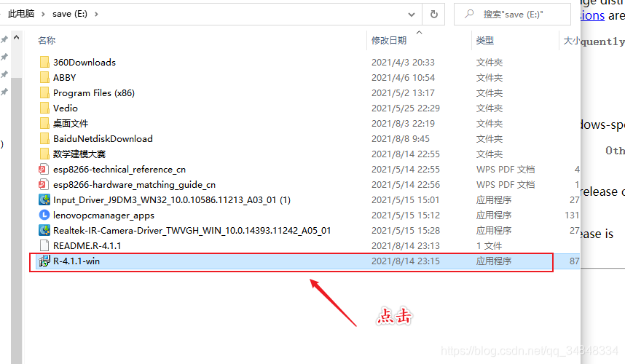Select the name esp8266-technical_reference_cn
The width and height of the screenshot is (625, 364).
point(119,169)
